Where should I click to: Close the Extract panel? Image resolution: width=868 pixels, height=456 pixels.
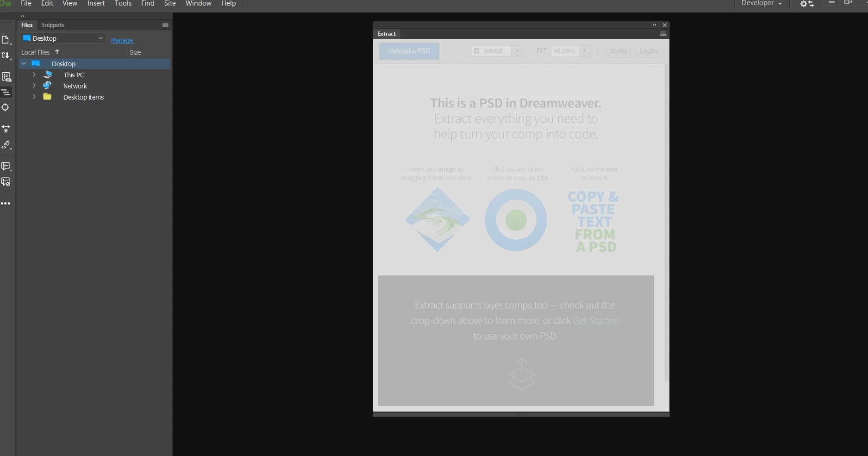pos(665,25)
